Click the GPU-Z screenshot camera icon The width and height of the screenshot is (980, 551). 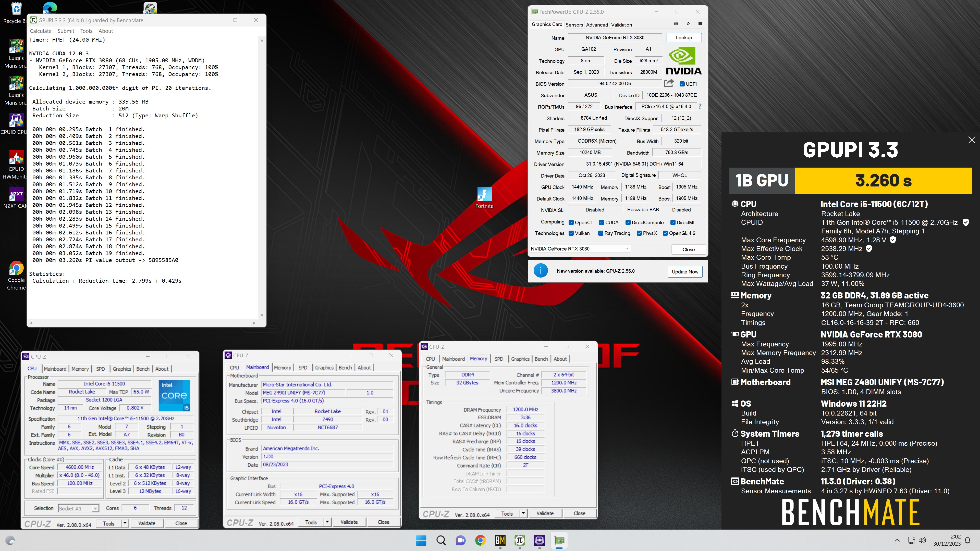click(676, 23)
